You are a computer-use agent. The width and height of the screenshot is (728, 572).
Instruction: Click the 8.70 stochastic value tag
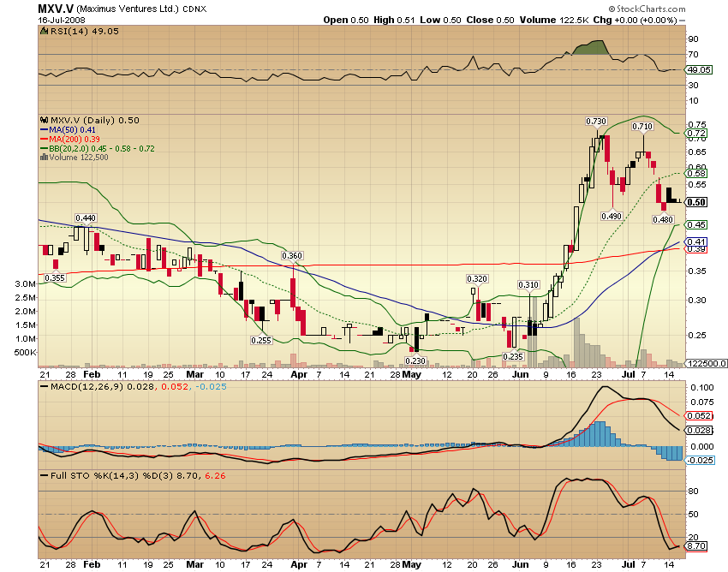696,546
